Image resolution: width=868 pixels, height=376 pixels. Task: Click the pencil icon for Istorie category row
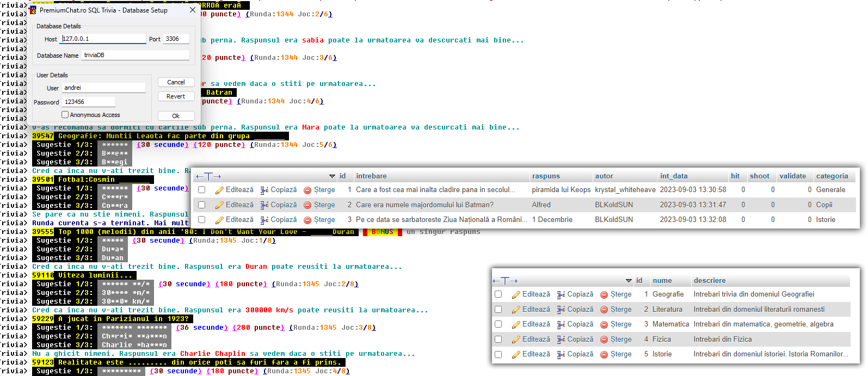click(516, 354)
